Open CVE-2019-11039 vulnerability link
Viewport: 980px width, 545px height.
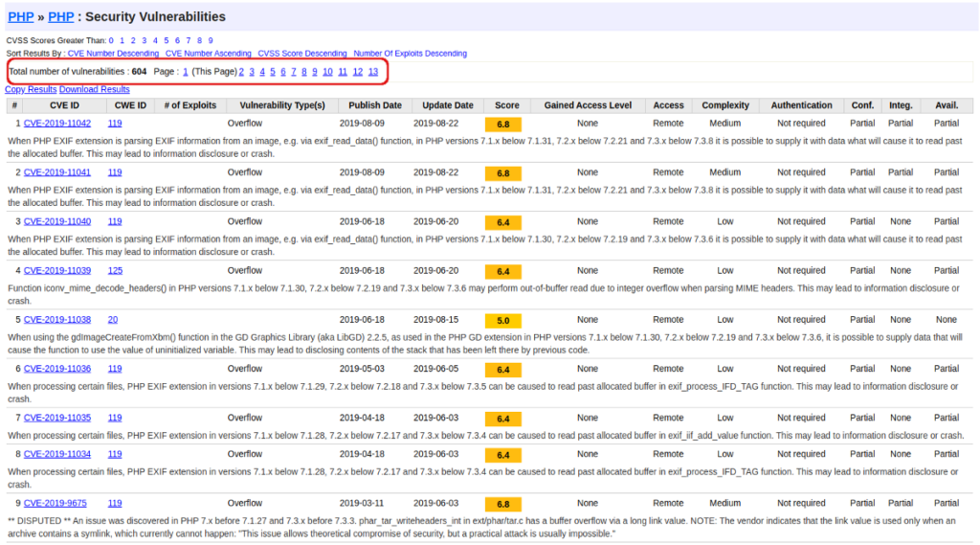56,270
